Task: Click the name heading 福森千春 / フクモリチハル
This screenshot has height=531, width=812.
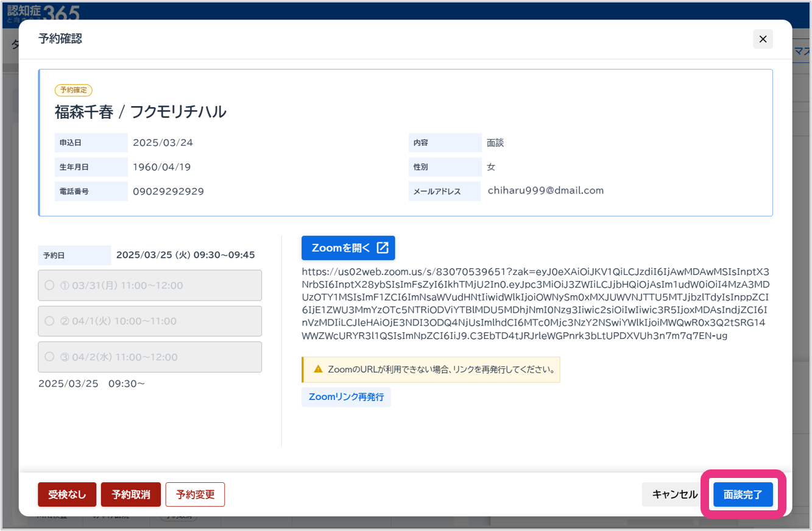Action: click(x=141, y=112)
